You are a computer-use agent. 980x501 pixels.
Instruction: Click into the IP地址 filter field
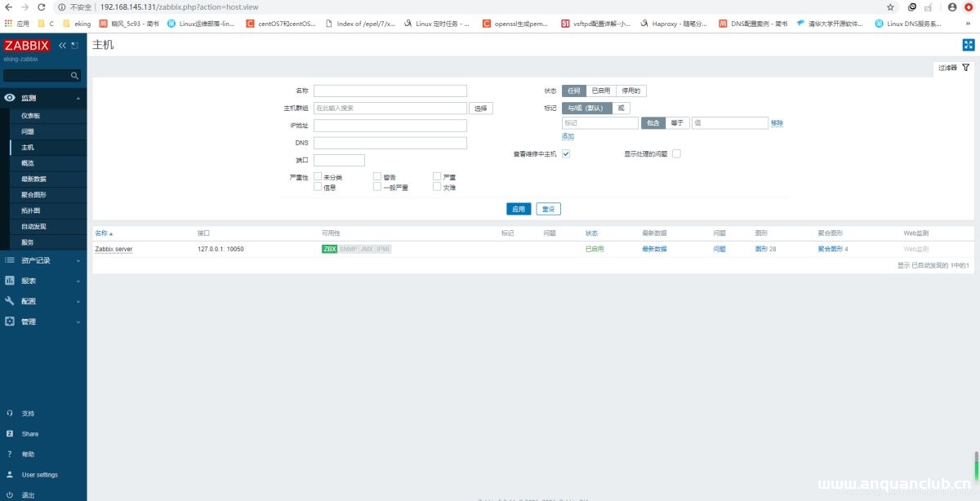tap(390, 126)
